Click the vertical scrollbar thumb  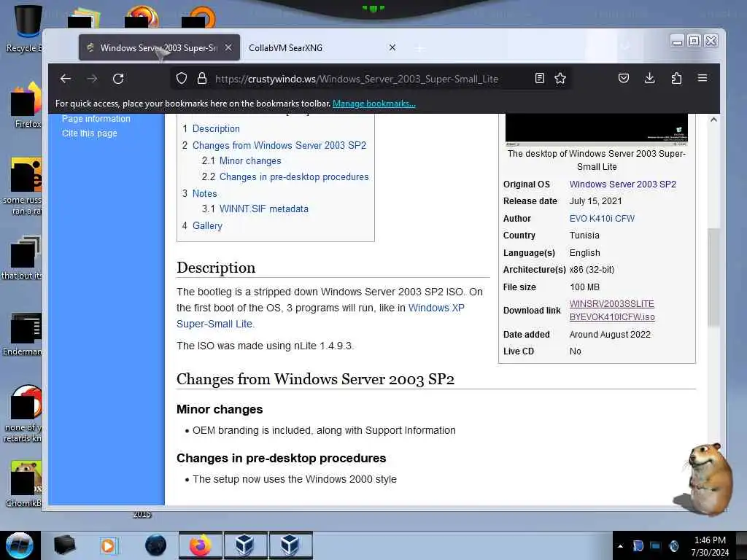(713, 277)
